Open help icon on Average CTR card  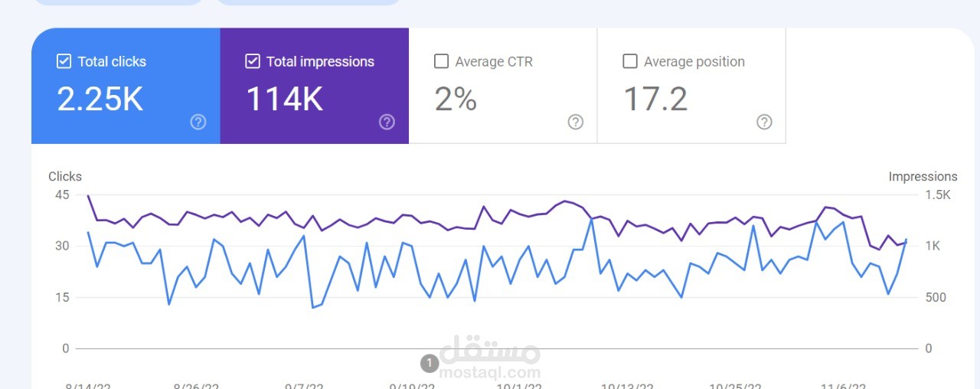pos(576,122)
